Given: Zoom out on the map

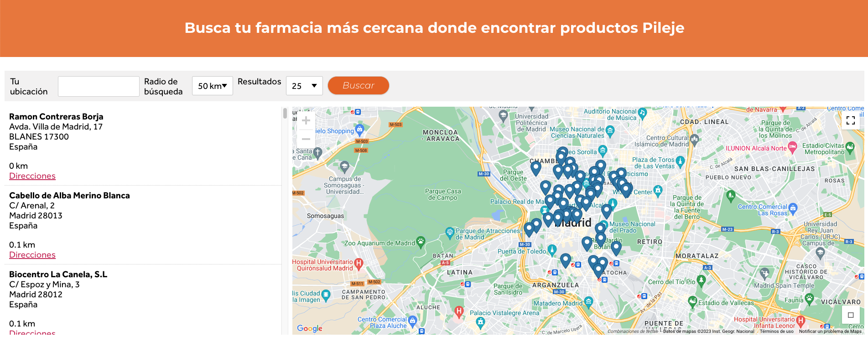Looking at the screenshot, I should [x=306, y=139].
